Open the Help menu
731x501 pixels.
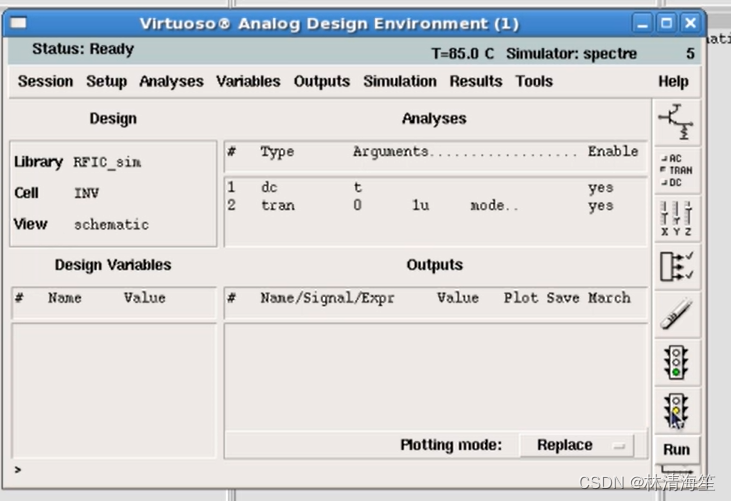click(673, 81)
